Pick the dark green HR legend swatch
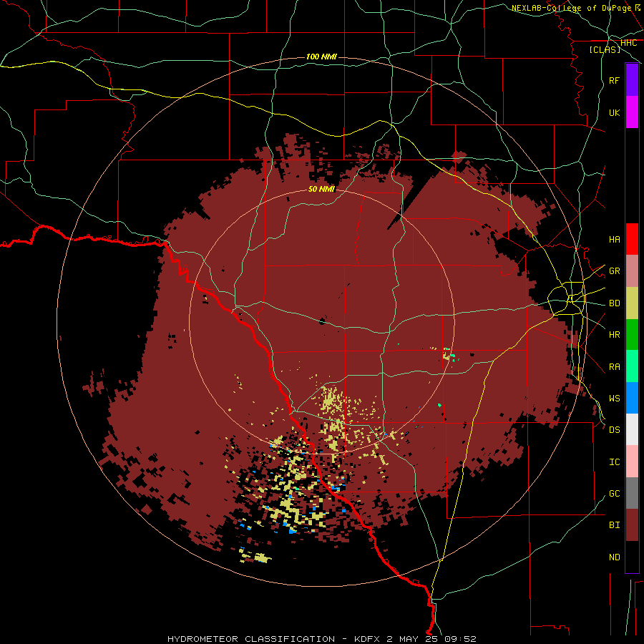The height and width of the screenshot is (644, 644). pos(632,335)
